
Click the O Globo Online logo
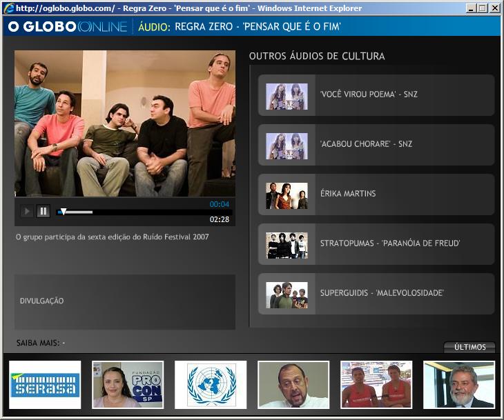tap(68, 27)
